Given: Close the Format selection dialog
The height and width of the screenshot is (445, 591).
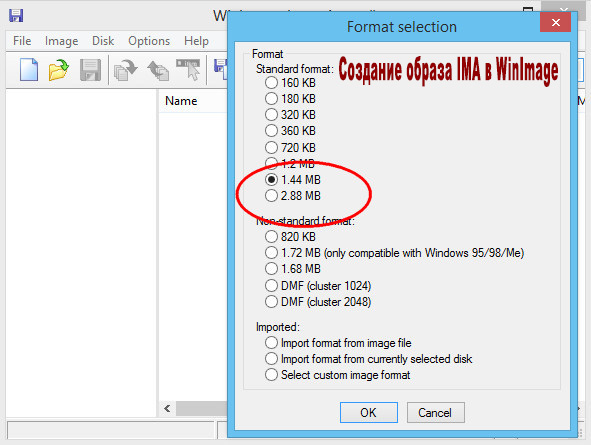Looking at the screenshot, I should pyautogui.click(x=555, y=23).
